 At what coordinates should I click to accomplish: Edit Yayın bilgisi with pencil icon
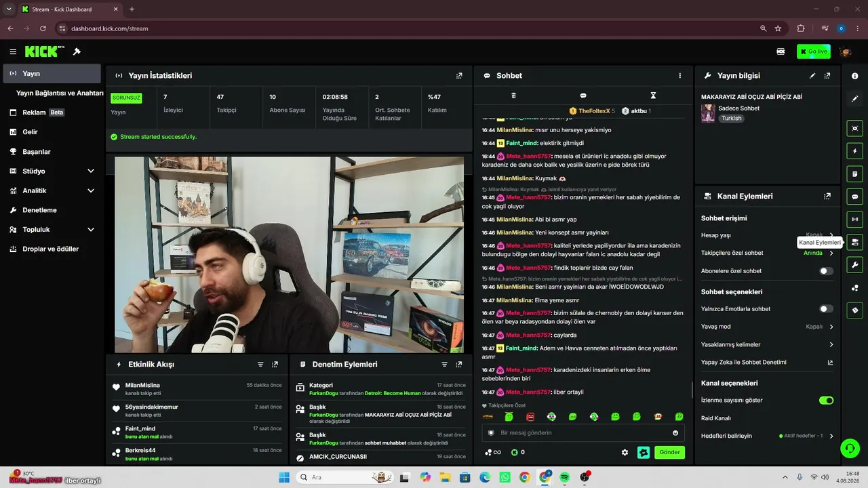tap(812, 76)
